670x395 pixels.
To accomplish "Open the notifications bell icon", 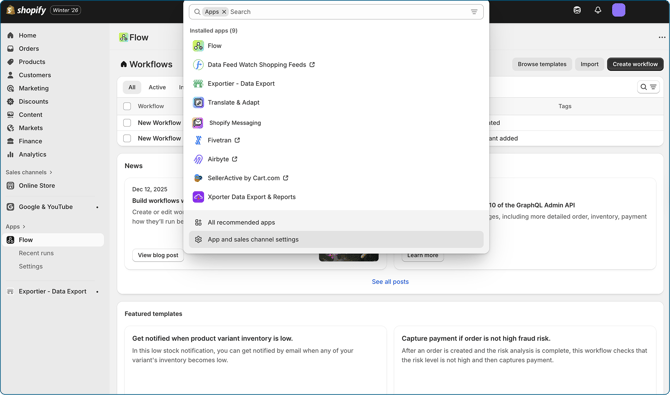I will click(x=598, y=10).
